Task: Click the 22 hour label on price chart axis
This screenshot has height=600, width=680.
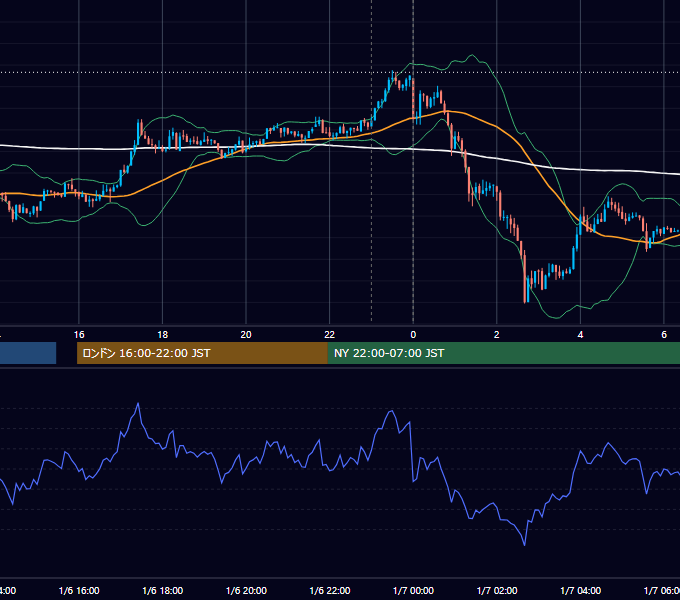Action: (330, 335)
